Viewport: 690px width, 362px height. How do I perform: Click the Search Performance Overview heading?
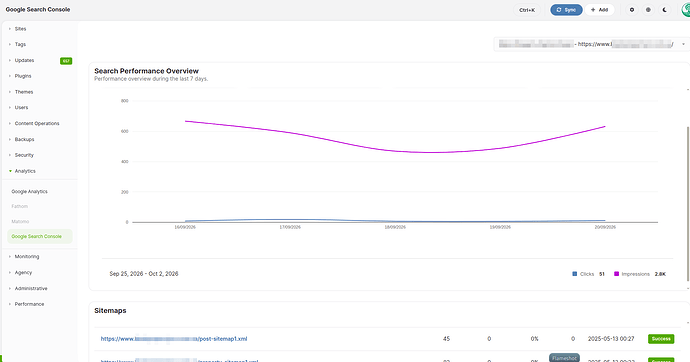[147, 71]
